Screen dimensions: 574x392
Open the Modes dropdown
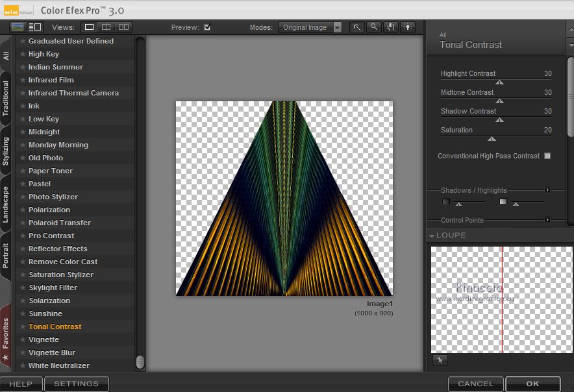311,27
